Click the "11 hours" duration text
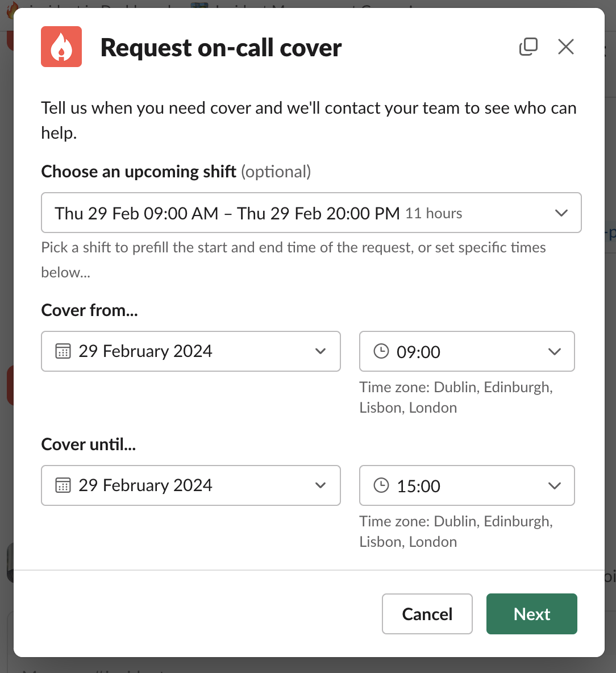The image size is (616, 673). coord(434,213)
